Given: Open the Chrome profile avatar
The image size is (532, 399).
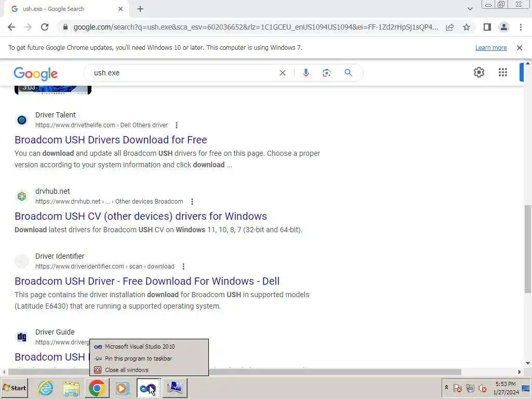Looking at the screenshot, I should click(x=504, y=27).
